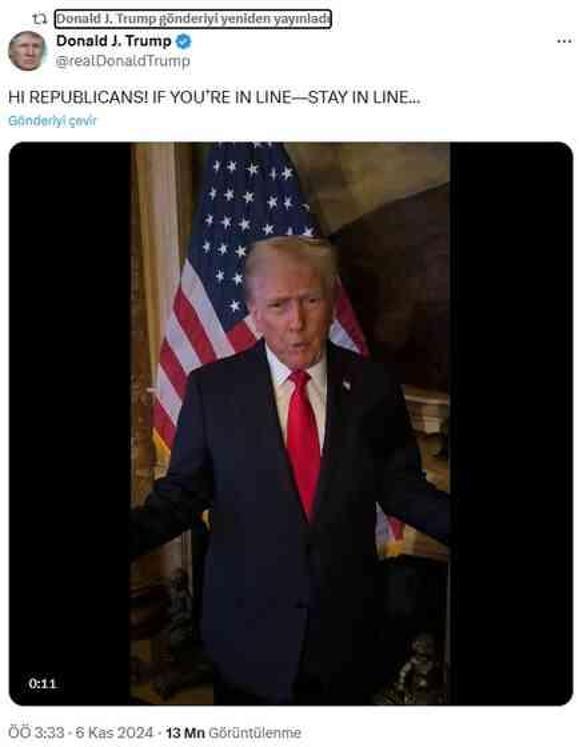The image size is (579, 747).
Task: Click the blue verified badge icon
Action: tap(183, 41)
